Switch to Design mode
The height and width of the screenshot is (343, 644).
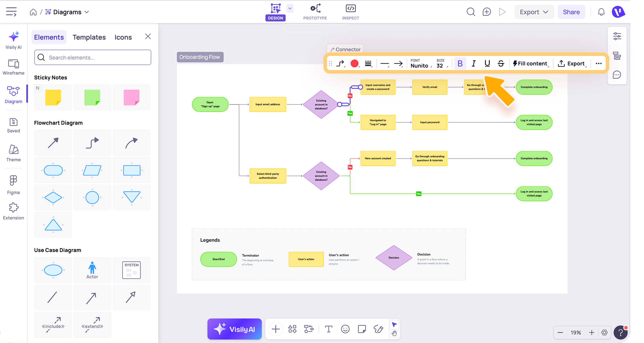point(275,12)
